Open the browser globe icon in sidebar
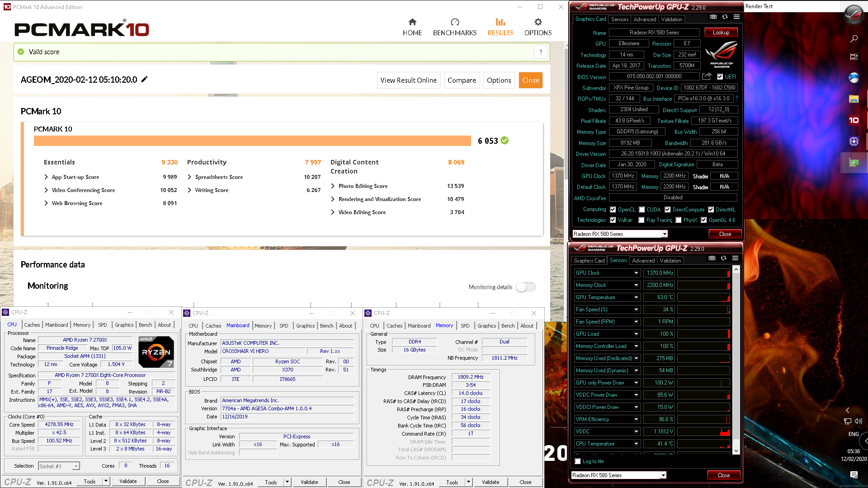This screenshot has width=868, height=488. (854, 78)
